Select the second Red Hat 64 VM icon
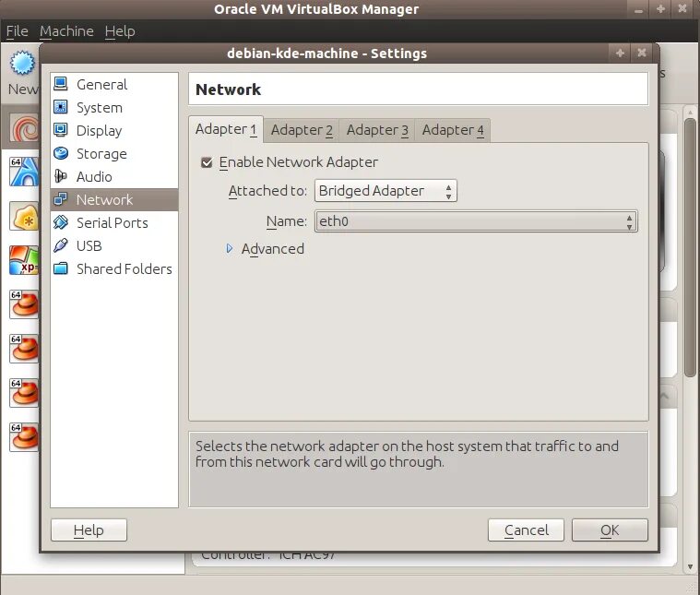This screenshot has height=595, width=700. (x=24, y=349)
